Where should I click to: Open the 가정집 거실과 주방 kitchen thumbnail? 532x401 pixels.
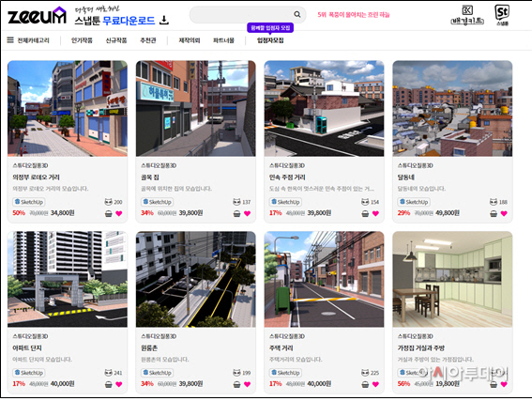tap(452, 279)
